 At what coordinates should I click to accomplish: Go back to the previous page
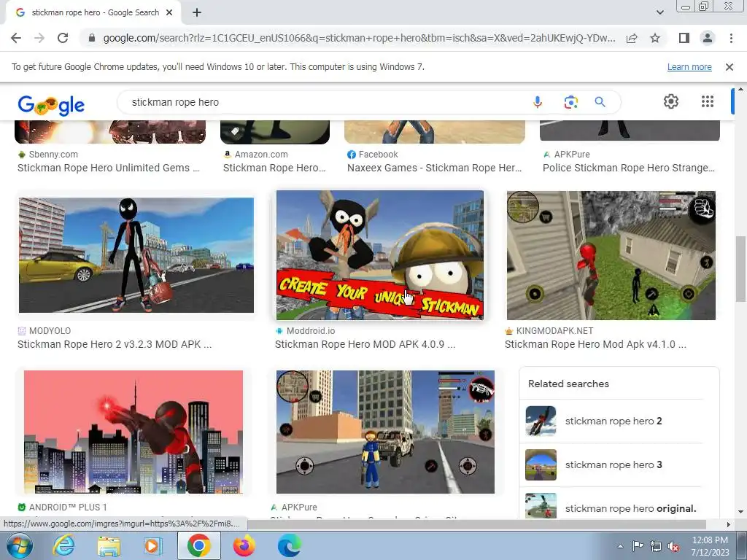coord(16,38)
